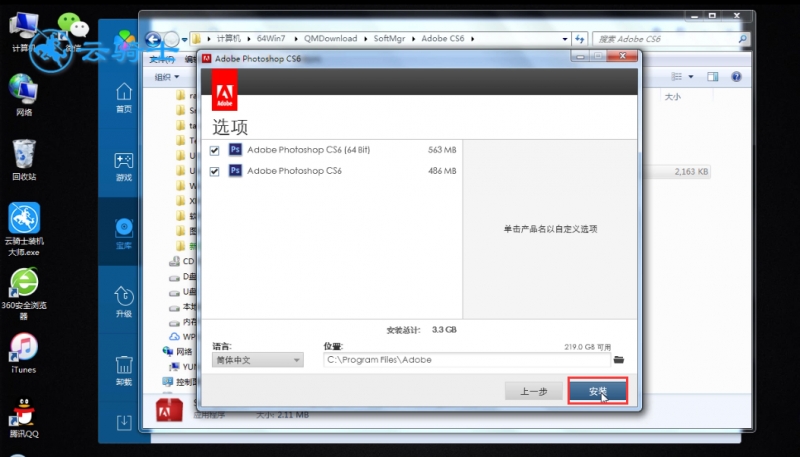Expand address bar history dropdown
The height and width of the screenshot is (457, 800).
(x=565, y=39)
